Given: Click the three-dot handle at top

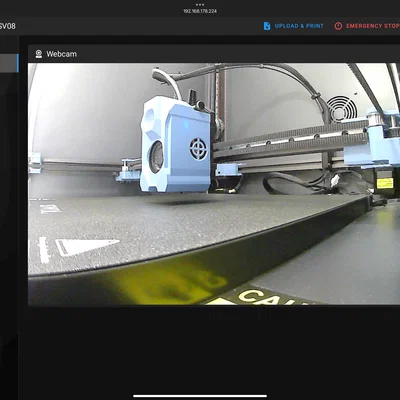Looking at the screenshot, I should click(200, 5).
